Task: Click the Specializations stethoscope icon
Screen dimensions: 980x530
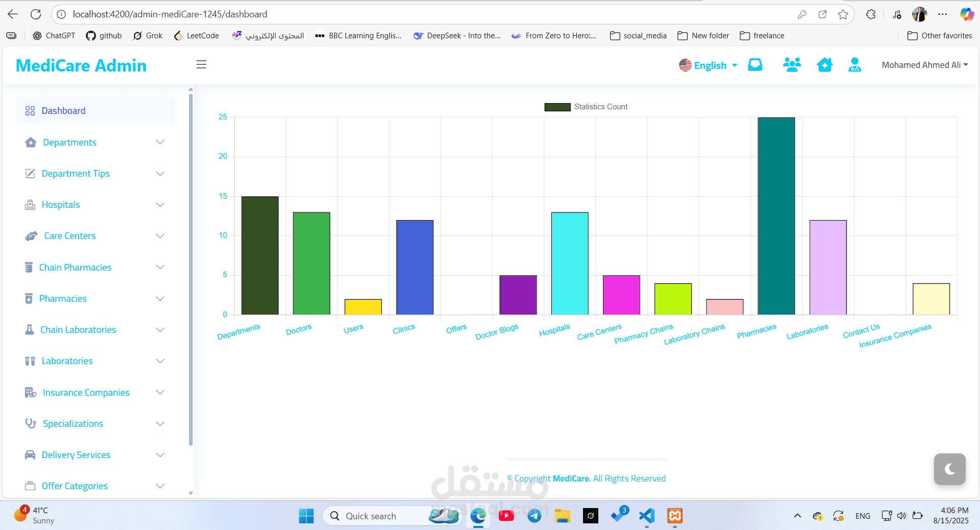Action: pos(31,424)
